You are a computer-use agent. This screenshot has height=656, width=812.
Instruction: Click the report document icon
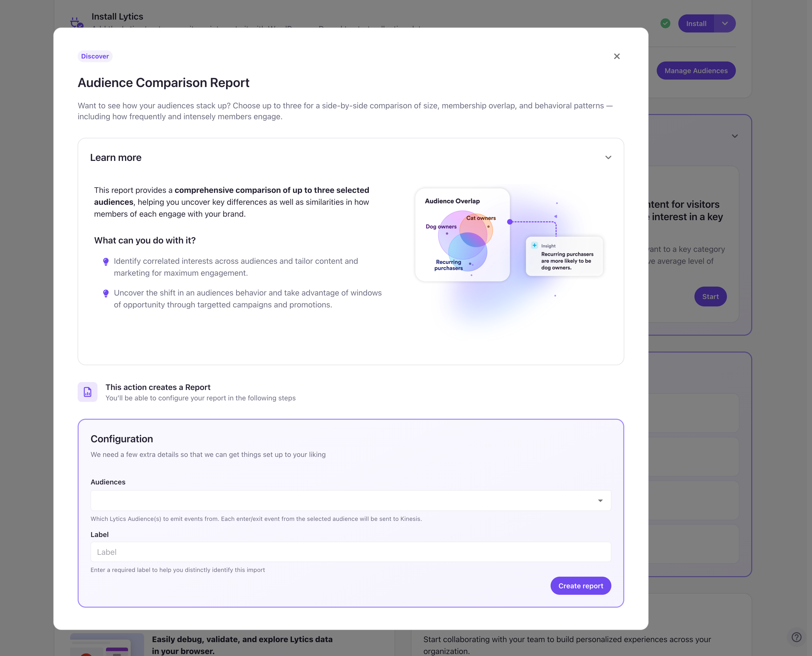pyautogui.click(x=88, y=392)
